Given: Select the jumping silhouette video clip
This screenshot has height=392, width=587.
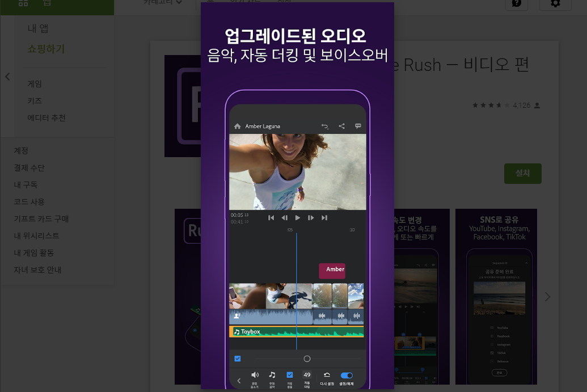Looking at the screenshot, I should coord(289,296).
